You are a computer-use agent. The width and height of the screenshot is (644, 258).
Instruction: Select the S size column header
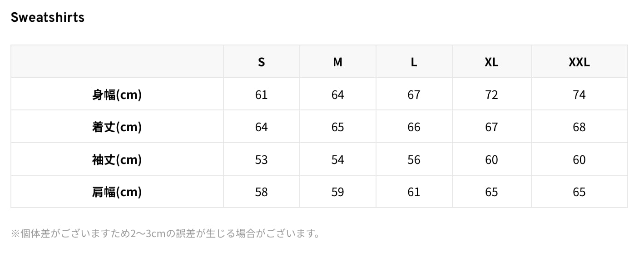261,62
